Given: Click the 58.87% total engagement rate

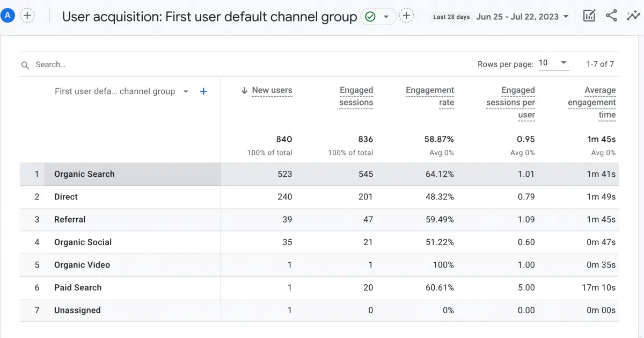Looking at the screenshot, I should 439,139.
